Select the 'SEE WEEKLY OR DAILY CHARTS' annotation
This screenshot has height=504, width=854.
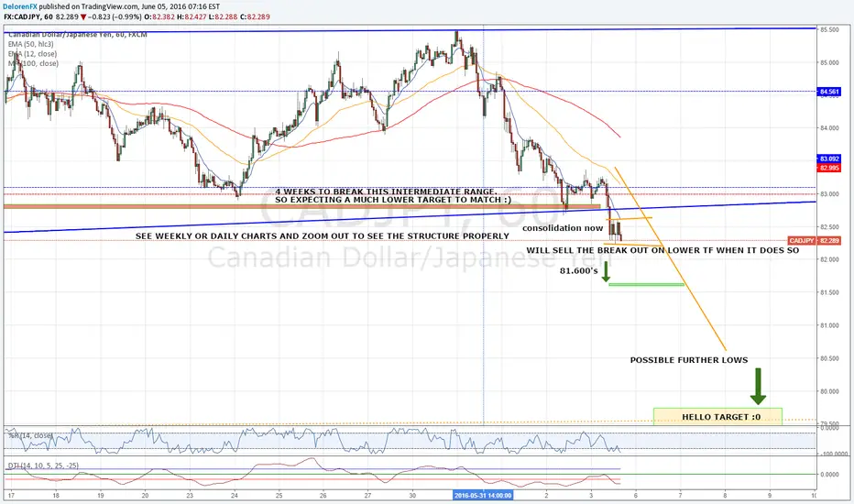323,236
